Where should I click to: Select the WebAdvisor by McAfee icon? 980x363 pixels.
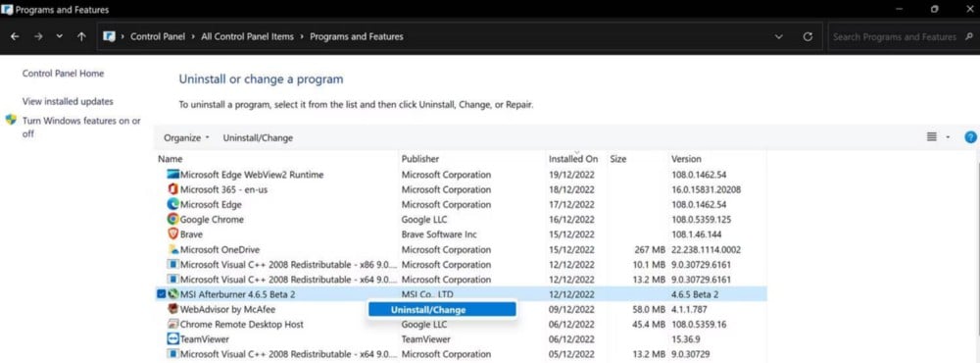[x=173, y=309]
